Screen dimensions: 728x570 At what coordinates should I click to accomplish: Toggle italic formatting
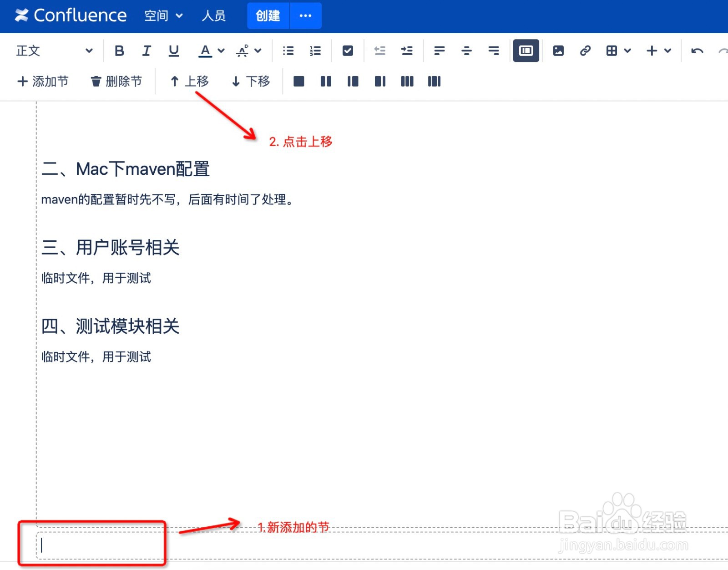click(x=146, y=51)
